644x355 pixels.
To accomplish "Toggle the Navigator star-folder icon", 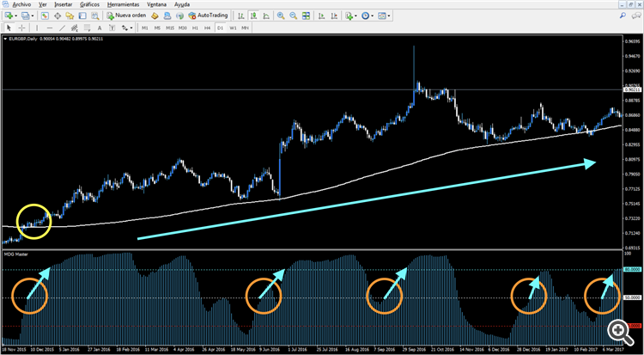I will [70, 15].
